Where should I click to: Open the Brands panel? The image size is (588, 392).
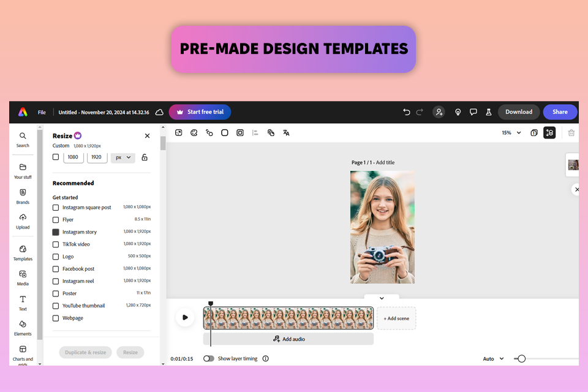23,196
